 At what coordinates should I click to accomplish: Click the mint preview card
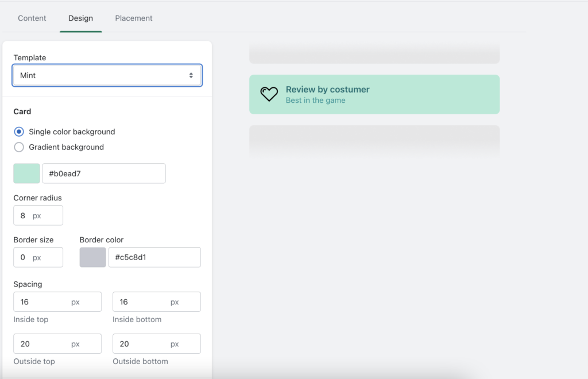(x=431, y=94)
